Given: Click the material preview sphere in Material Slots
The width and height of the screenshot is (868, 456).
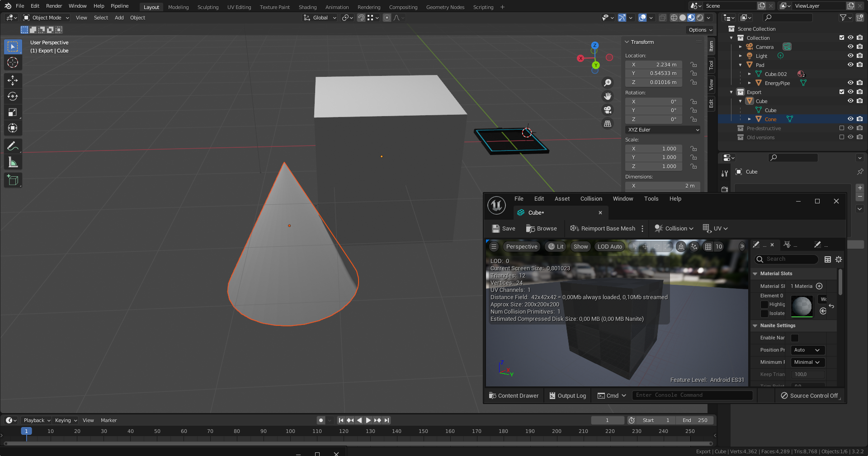Looking at the screenshot, I should (x=802, y=306).
